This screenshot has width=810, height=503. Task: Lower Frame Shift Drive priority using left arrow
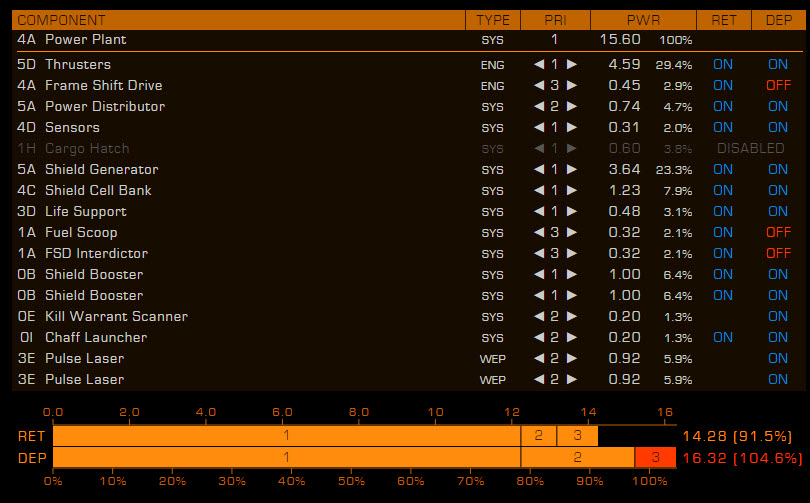tap(539, 85)
